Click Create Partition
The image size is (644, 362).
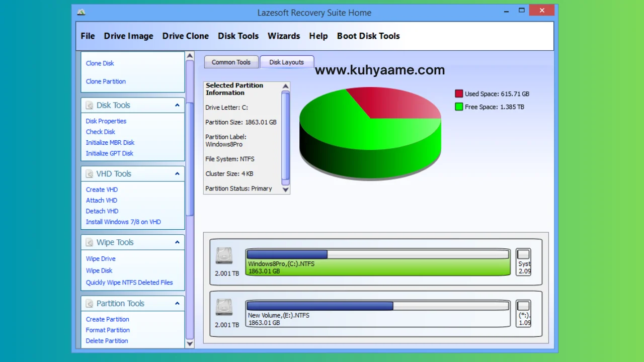[107, 319]
